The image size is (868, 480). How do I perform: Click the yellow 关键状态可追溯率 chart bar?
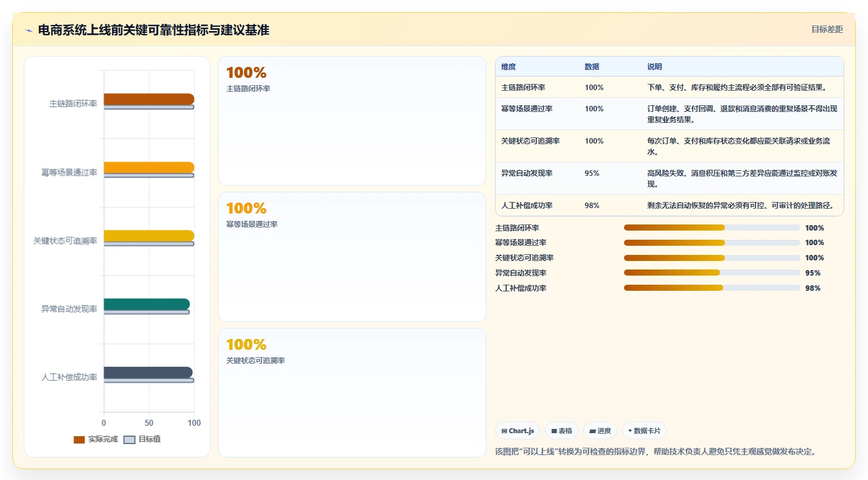pos(149,236)
